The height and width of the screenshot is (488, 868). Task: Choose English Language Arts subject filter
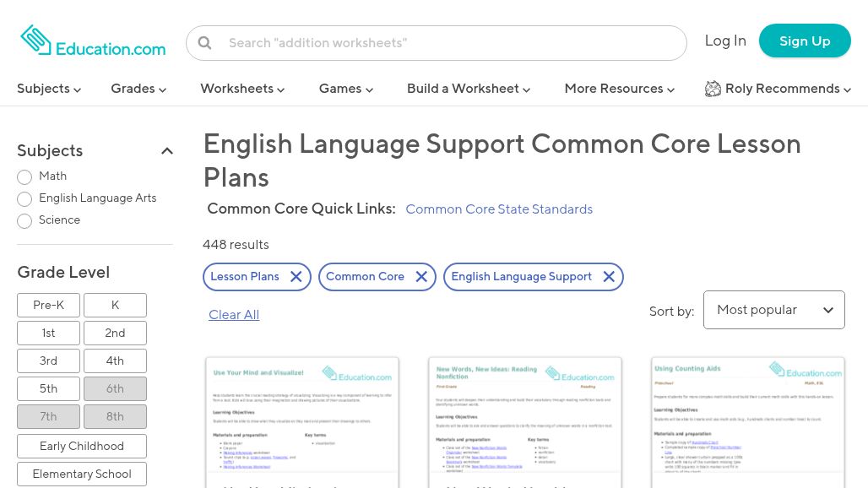tap(24, 199)
